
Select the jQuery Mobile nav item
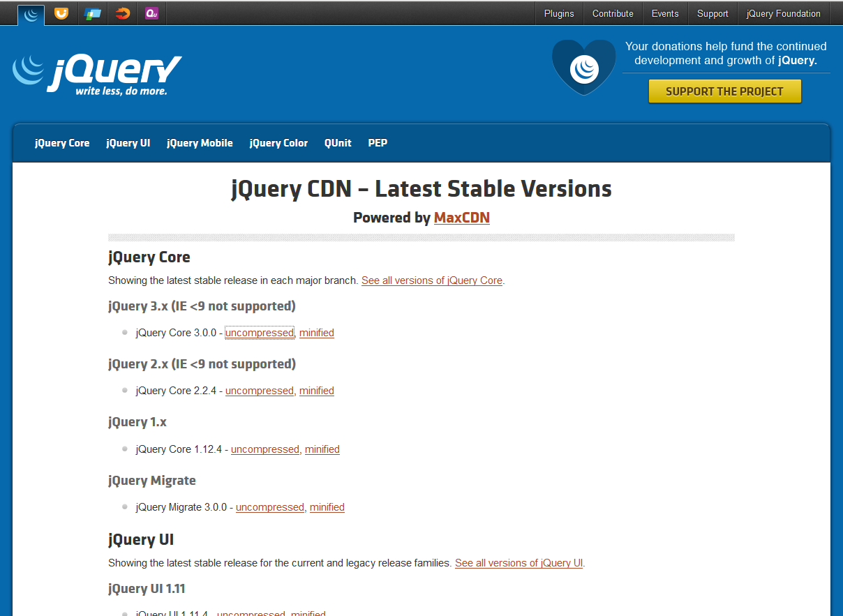(x=200, y=143)
